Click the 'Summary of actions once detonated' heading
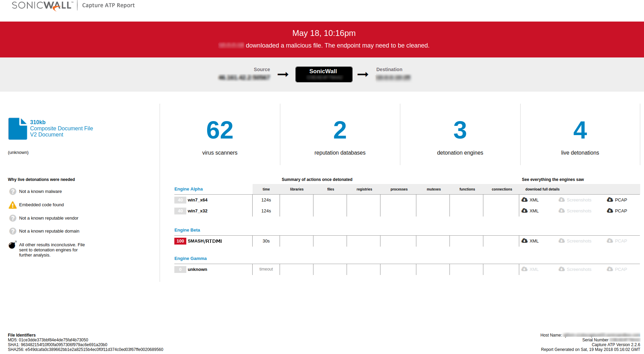644x354 pixels. 317,180
